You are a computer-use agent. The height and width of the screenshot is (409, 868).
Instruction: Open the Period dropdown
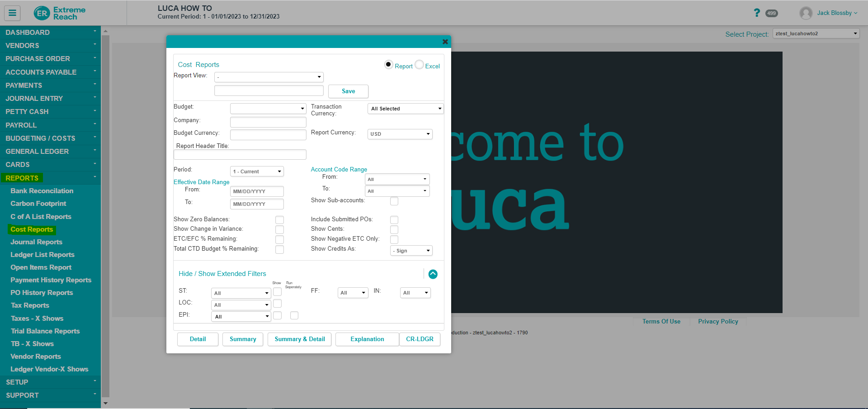coord(257,171)
